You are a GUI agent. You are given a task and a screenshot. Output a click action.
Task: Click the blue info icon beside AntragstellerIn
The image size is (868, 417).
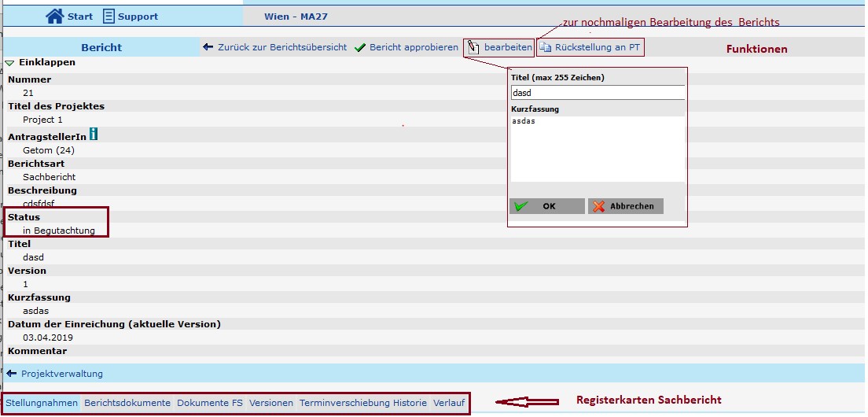point(94,135)
